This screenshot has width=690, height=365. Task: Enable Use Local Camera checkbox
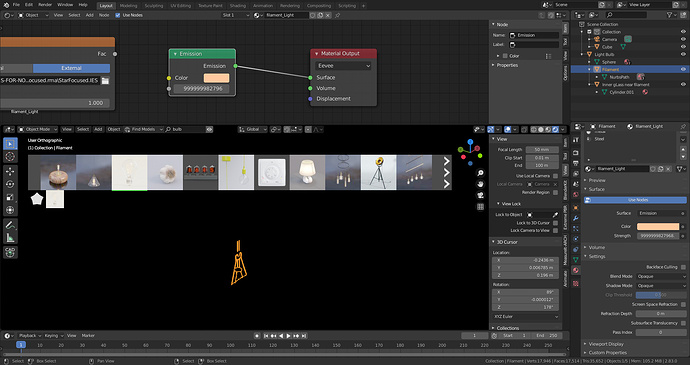click(x=555, y=176)
